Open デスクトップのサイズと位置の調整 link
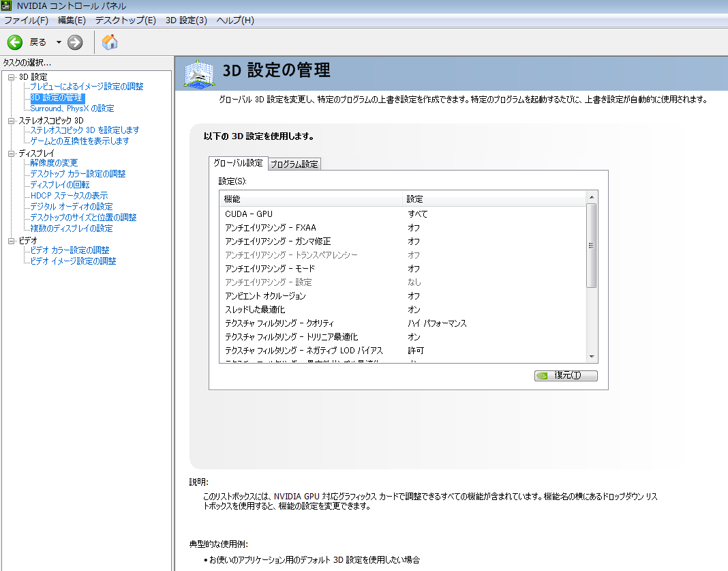728x571 pixels. (x=84, y=218)
